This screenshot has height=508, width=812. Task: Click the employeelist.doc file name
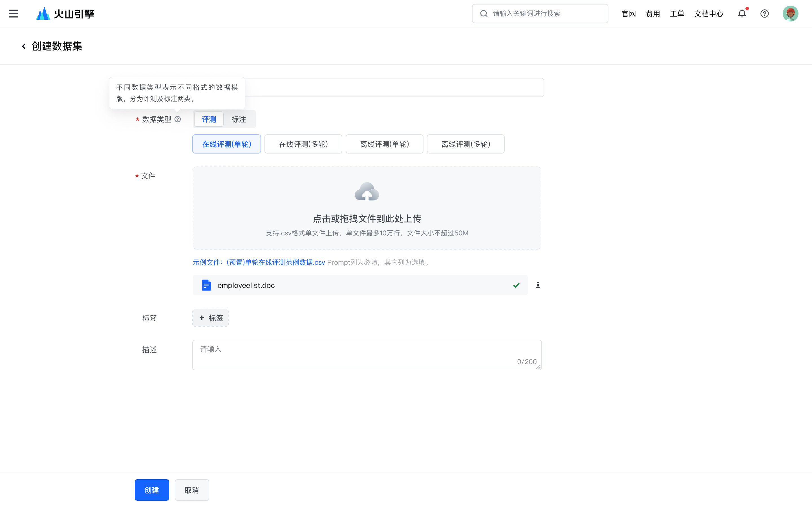tap(246, 285)
